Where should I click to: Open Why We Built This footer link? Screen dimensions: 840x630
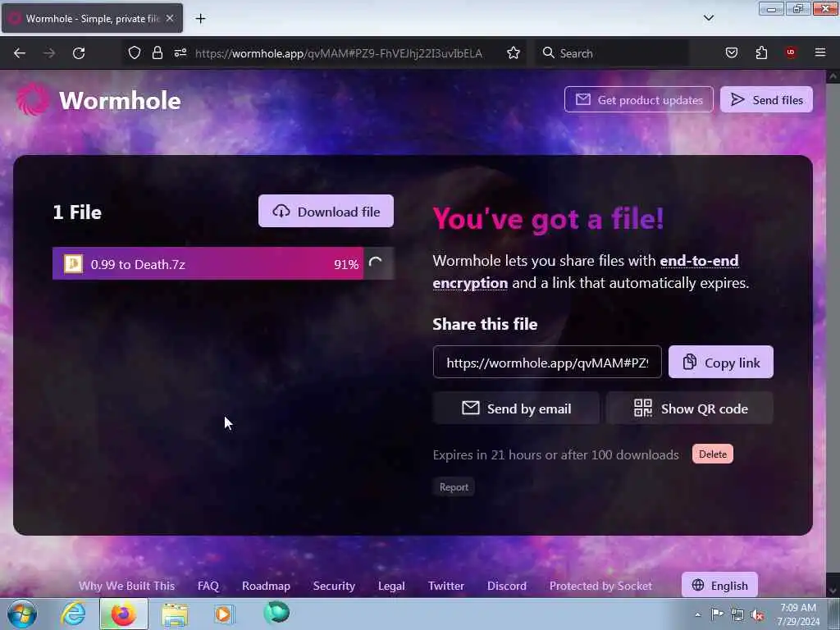(x=127, y=586)
